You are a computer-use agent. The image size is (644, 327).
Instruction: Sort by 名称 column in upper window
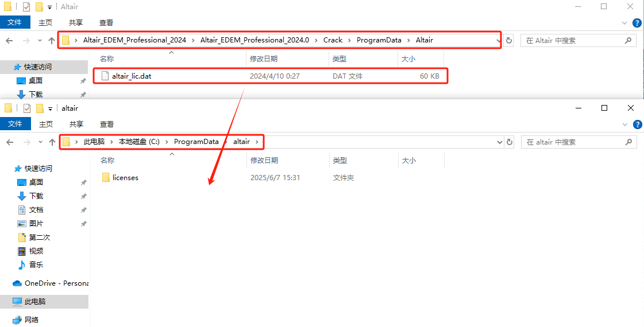107,59
